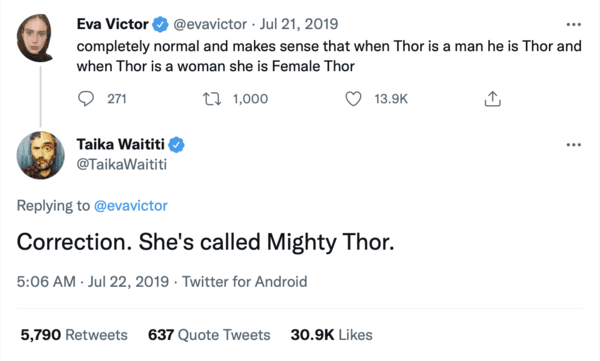Click the @TaikaWaititi handle

click(x=122, y=164)
